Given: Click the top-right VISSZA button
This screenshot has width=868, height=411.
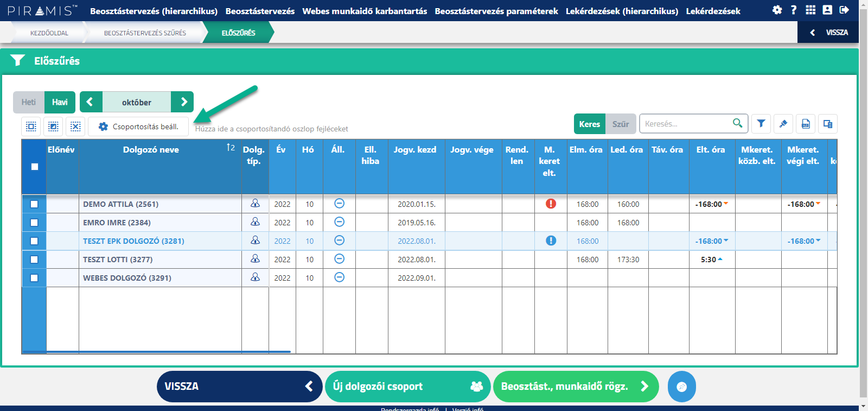Looking at the screenshot, I should (828, 33).
